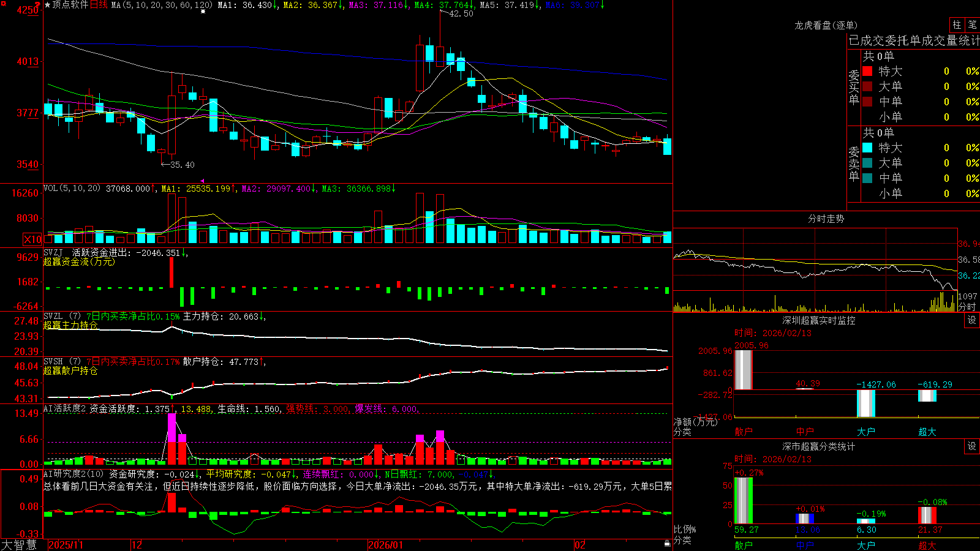Click the 时间: 2026/02/13 in 深圳超赢实时监控
Viewport: 980px width, 551px height.
[x=773, y=333]
